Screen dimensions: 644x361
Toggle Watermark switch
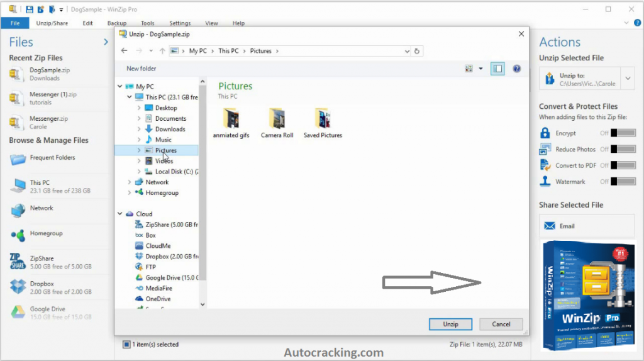[x=623, y=181]
